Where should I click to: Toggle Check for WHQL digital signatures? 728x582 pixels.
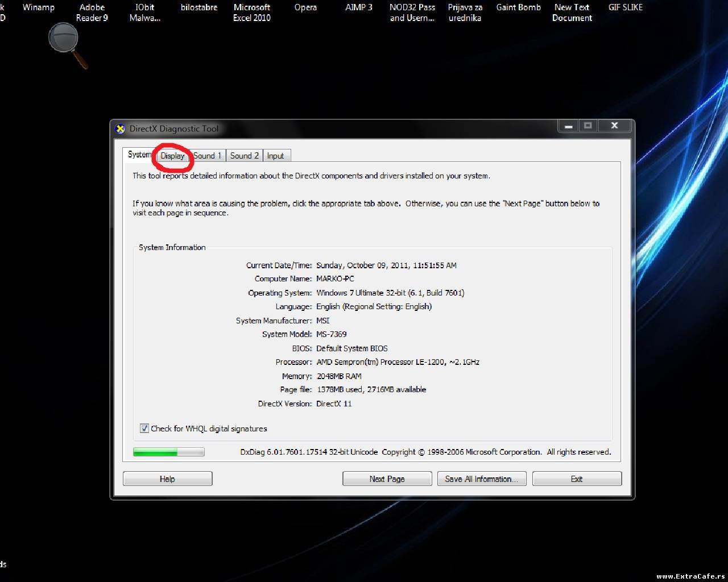click(x=144, y=429)
